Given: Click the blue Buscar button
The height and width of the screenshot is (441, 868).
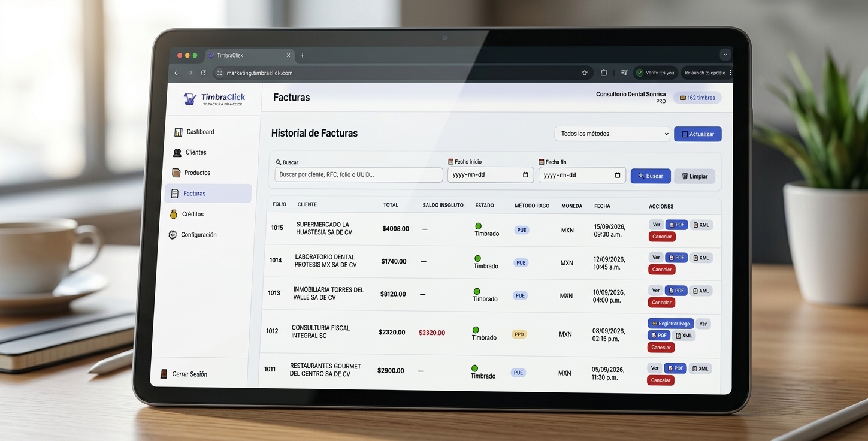Looking at the screenshot, I should [x=650, y=176].
